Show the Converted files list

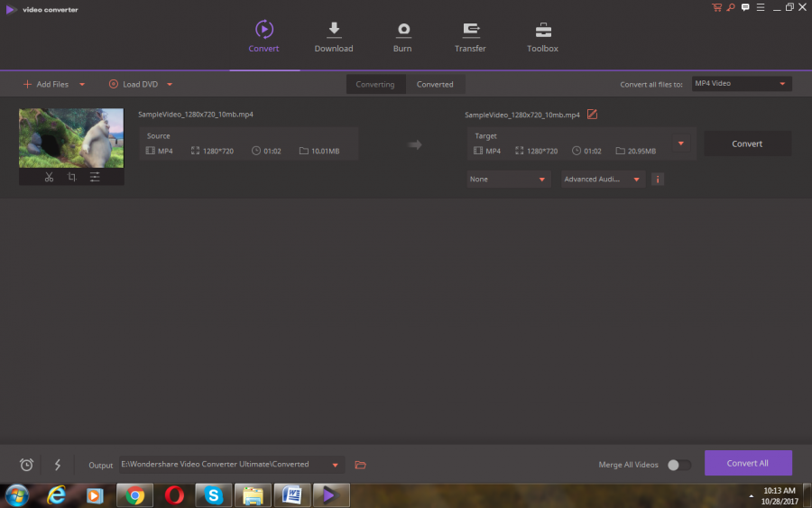(435, 84)
